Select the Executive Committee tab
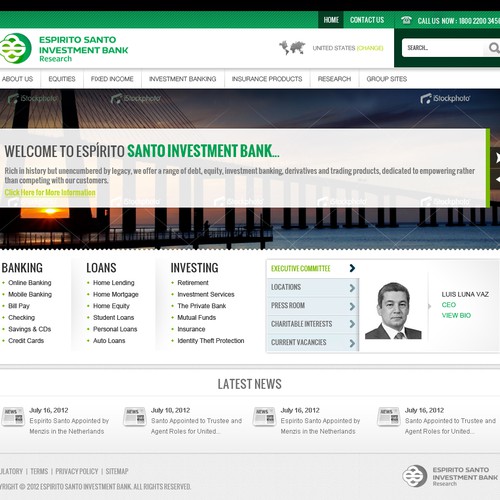 (312, 269)
